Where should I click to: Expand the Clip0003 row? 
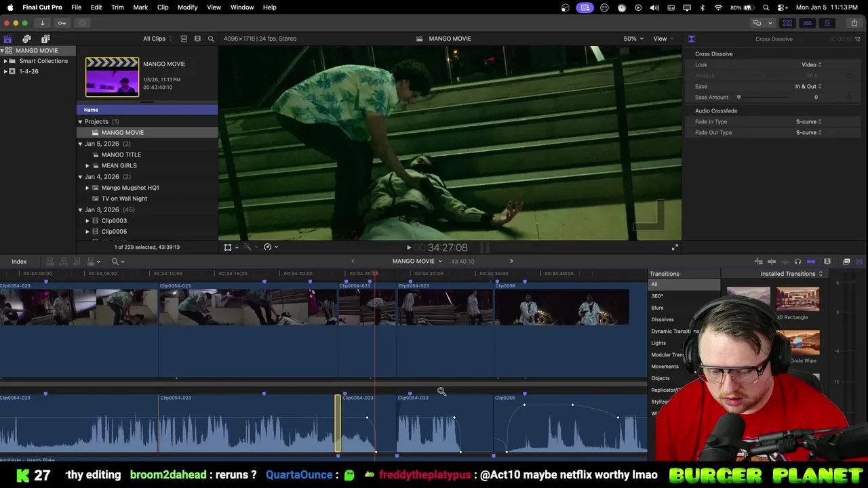[87, 221]
